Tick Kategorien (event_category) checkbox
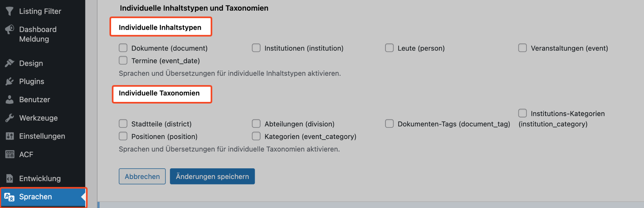The height and width of the screenshot is (208, 644). (x=256, y=136)
